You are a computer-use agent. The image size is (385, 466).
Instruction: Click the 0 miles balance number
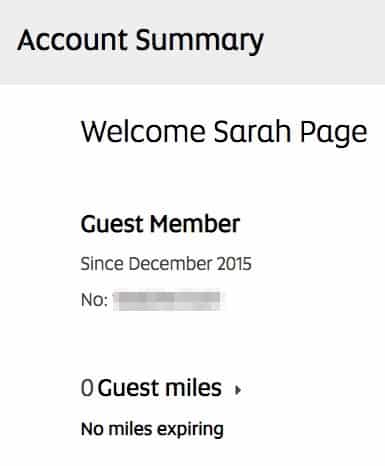[x=87, y=388]
